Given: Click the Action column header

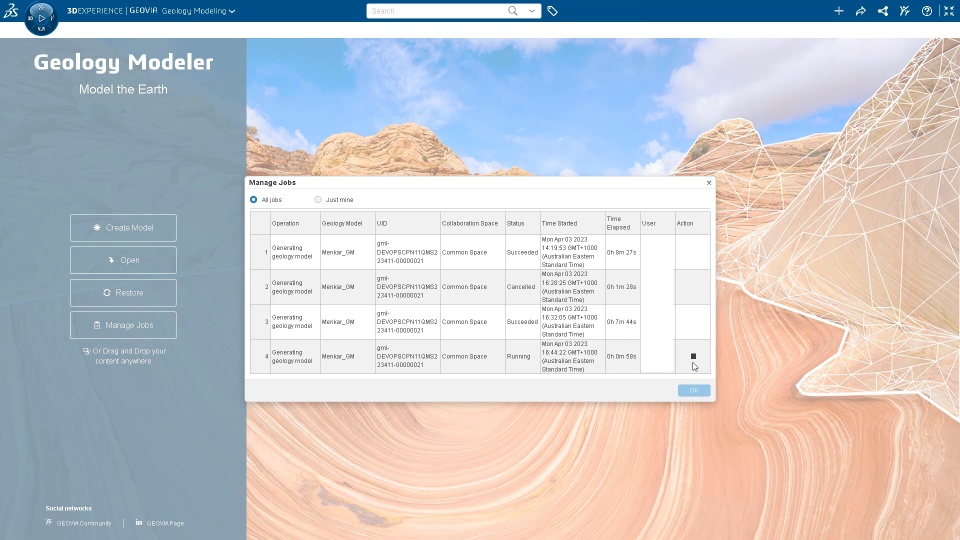Looking at the screenshot, I should [x=692, y=223].
